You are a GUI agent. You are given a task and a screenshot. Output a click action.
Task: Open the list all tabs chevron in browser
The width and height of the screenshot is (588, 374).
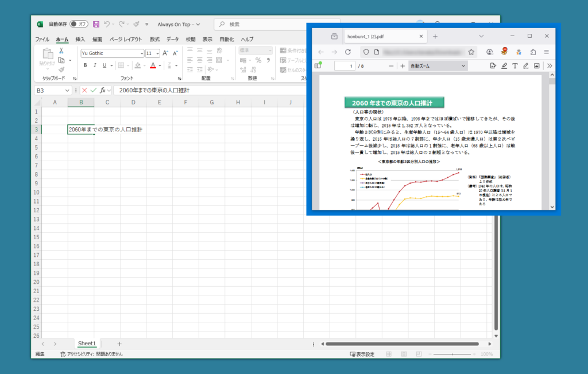[x=481, y=36]
